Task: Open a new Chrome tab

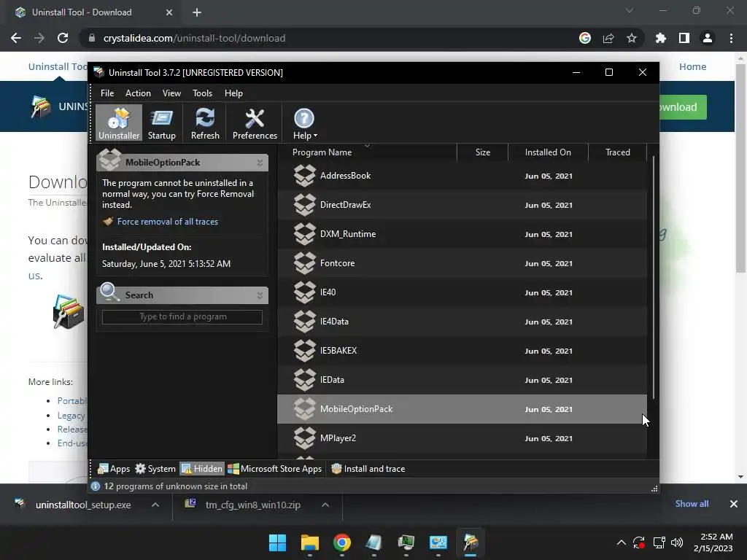Action: (x=197, y=12)
